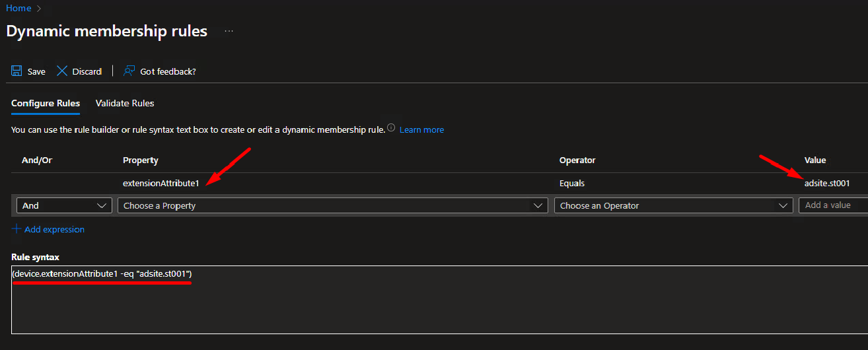The height and width of the screenshot is (350, 868).
Task: Expand the And dropdown
Action: 64,205
